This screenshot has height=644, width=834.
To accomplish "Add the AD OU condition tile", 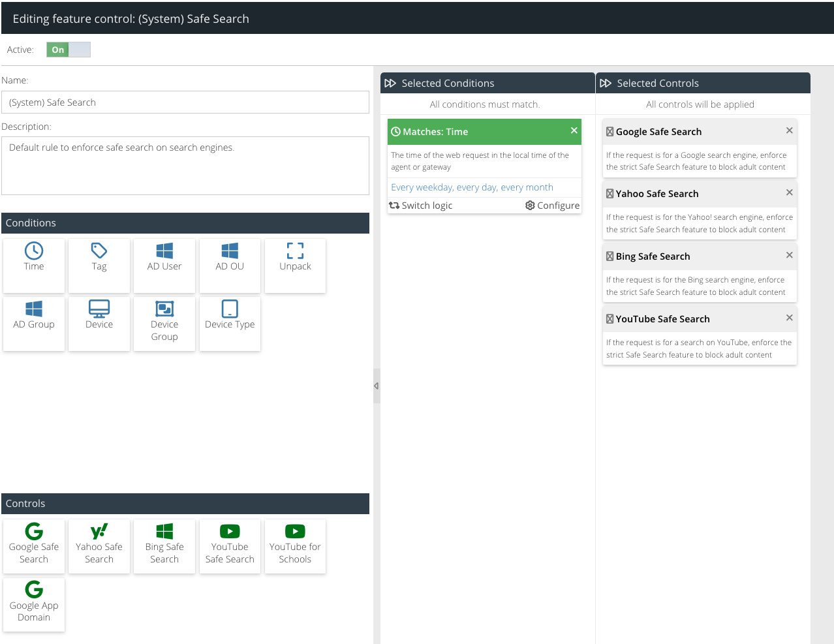I will coord(230,266).
